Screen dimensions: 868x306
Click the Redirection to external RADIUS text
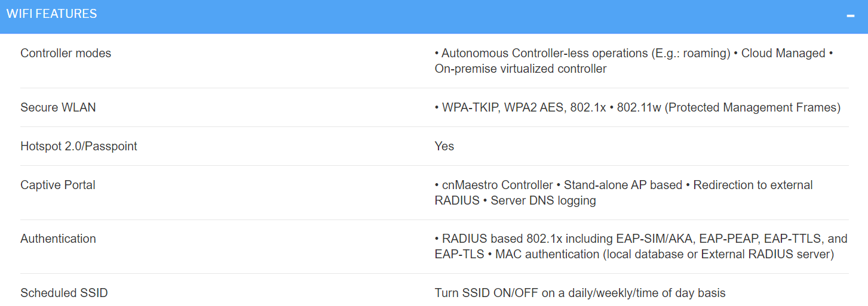624,193
